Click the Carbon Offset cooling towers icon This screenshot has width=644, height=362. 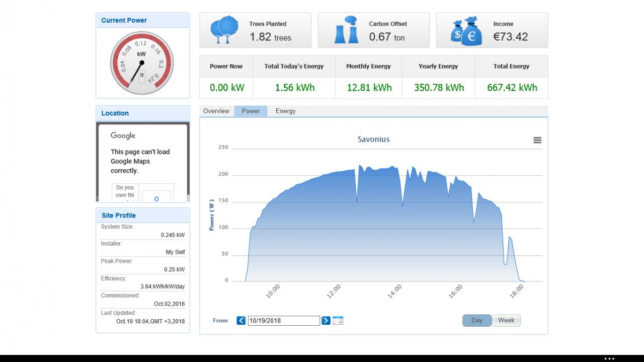tap(347, 30)
